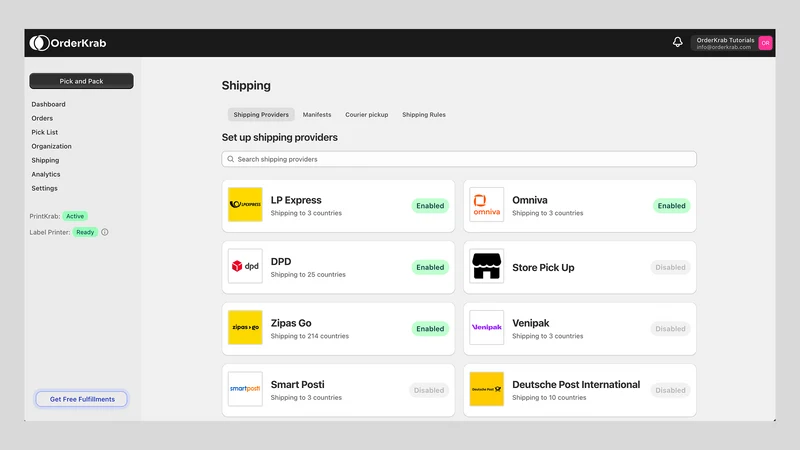Focus the Search shipping providers field

click(459, 159)
